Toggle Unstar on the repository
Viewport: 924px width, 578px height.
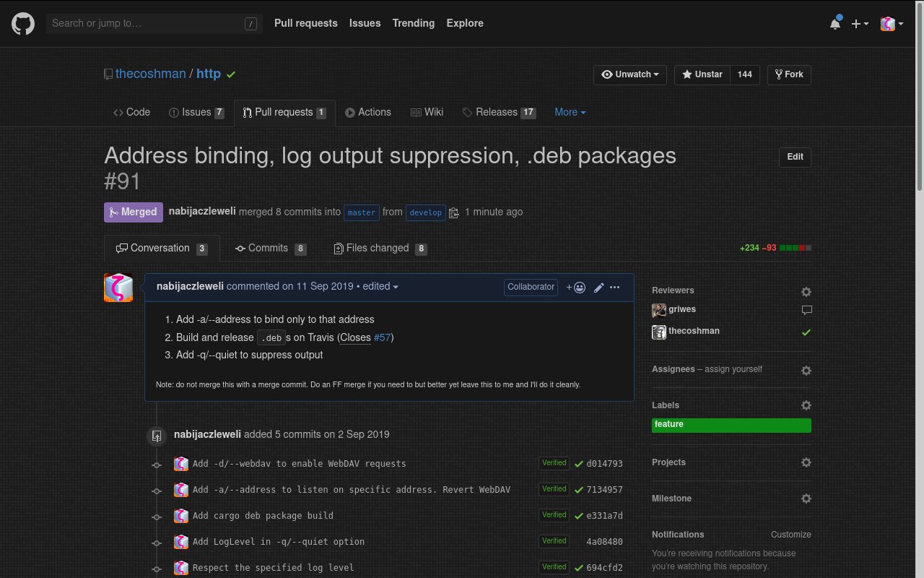point(702,74)
